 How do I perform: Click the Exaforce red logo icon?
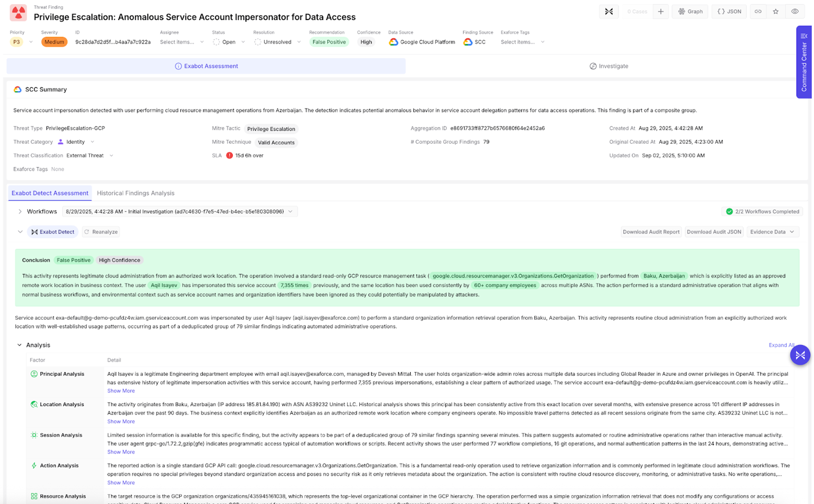[18, 13]
